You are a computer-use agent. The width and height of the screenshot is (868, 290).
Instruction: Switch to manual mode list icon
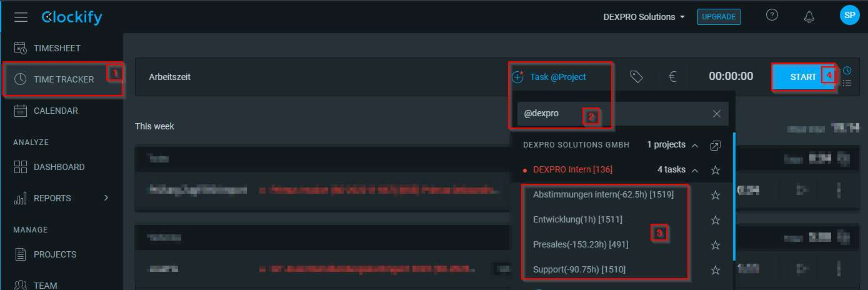(847, 83)
